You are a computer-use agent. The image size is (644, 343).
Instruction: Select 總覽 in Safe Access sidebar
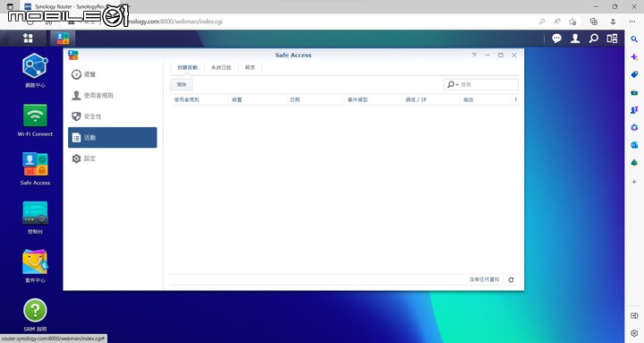112,74
